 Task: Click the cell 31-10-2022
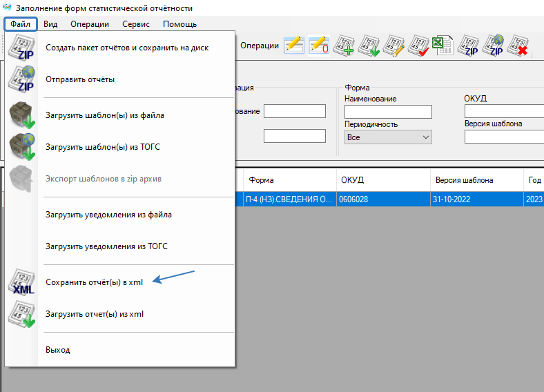click(477, 199)
